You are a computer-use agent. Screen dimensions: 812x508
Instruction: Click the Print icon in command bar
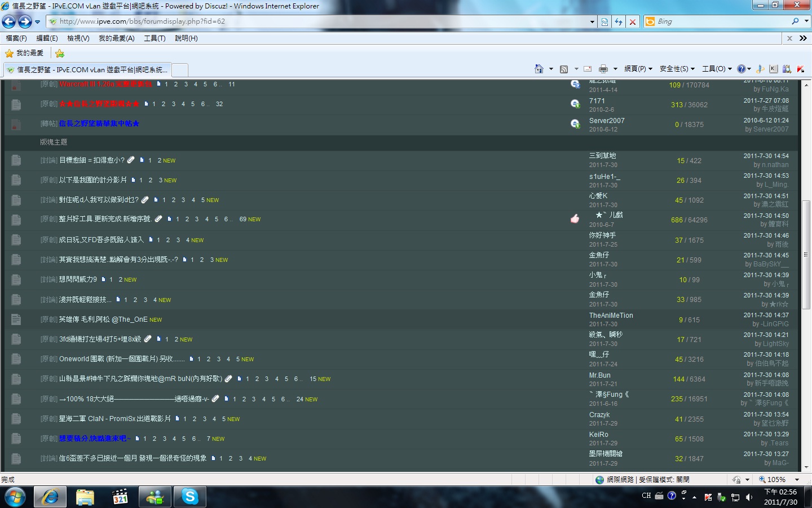coord(603,69)
